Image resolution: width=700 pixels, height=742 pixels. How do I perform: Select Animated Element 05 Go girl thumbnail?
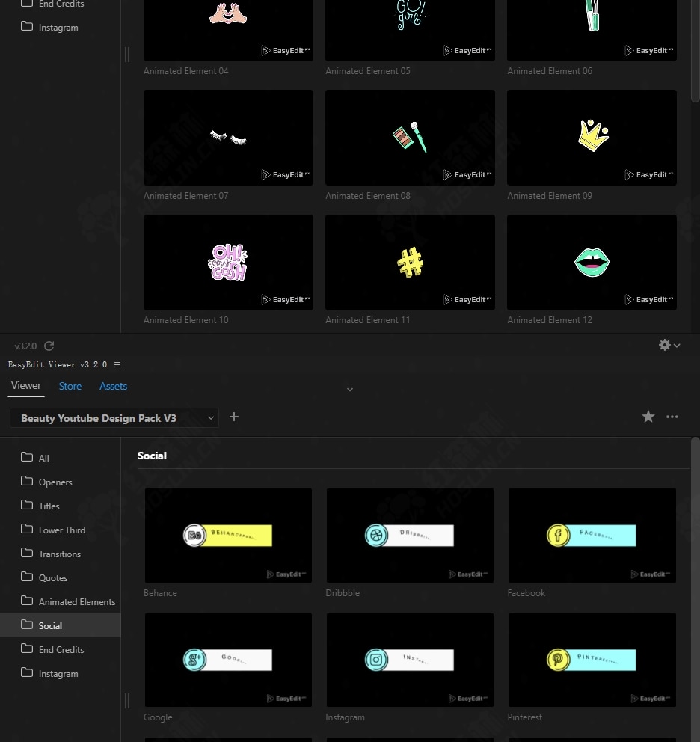410,28
